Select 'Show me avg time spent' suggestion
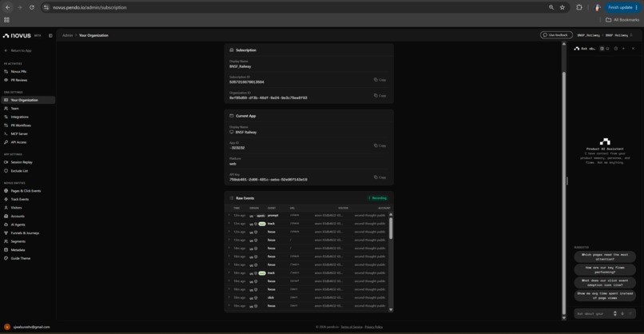This screenshot has width=644, height=334. (x=605, y=296)
